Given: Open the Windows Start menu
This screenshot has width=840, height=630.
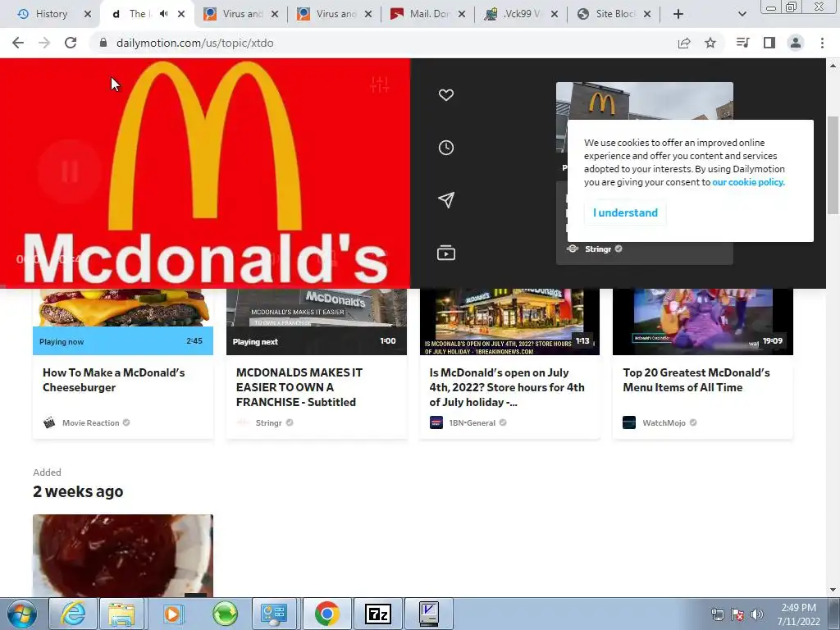Looking at the screenshot, I should click(x=21, y=614).
